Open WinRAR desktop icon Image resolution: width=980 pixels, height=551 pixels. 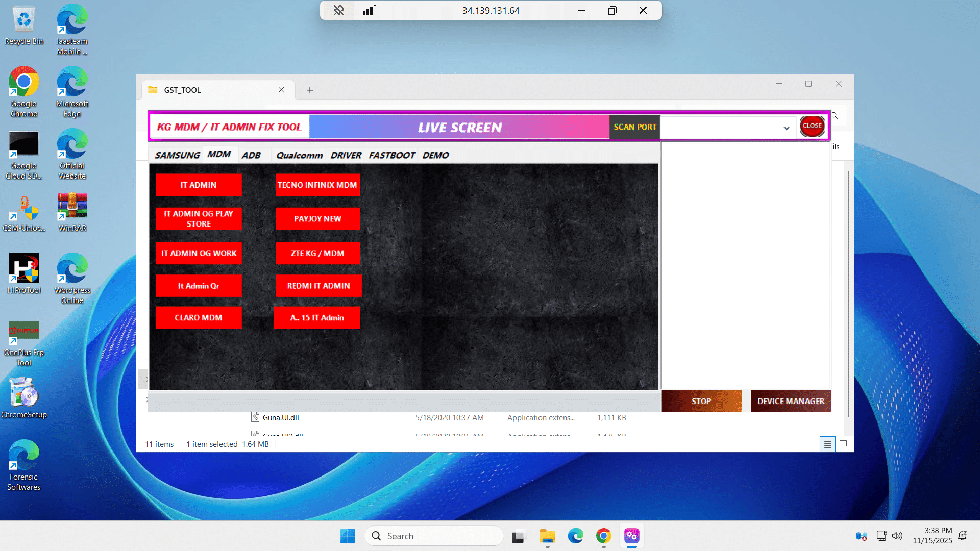[x=72, y=206]
